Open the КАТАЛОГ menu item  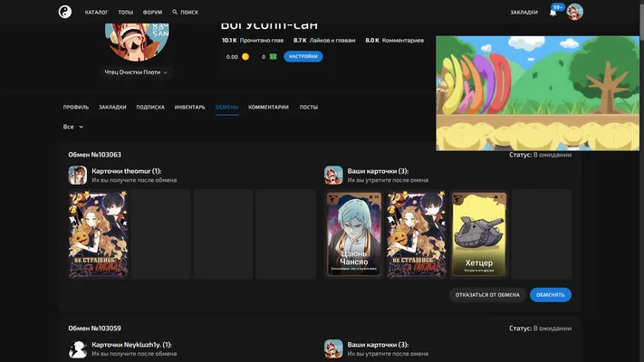pyautogui.click(x=97, y=13)
